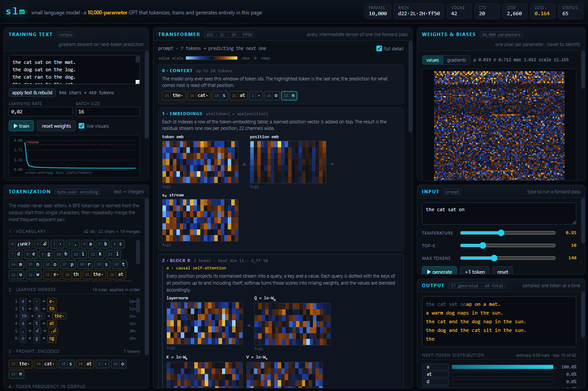
Task: Focus the Batch Size field
Action: pos(108,112)
